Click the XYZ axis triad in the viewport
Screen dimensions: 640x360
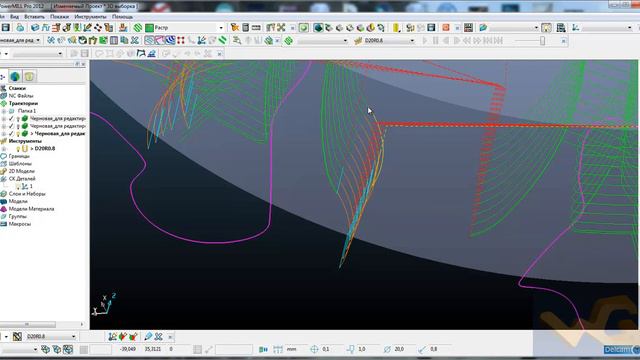tap(104, 304)
